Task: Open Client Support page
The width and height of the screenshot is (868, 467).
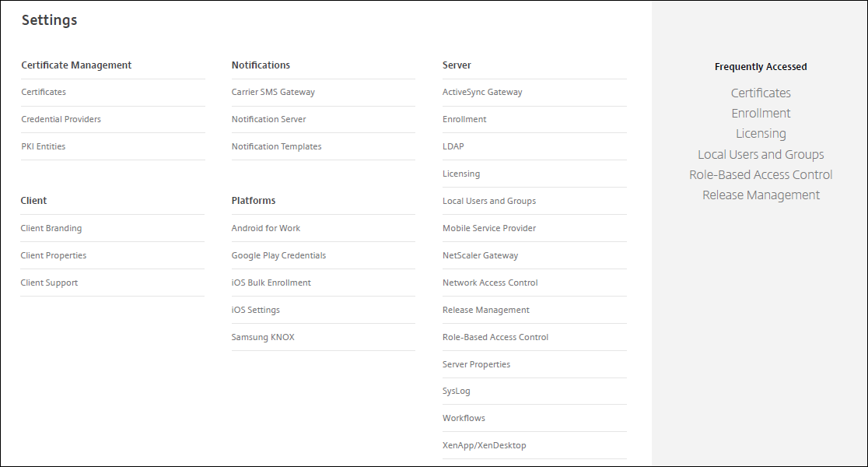Action: [x=49, y=283]
